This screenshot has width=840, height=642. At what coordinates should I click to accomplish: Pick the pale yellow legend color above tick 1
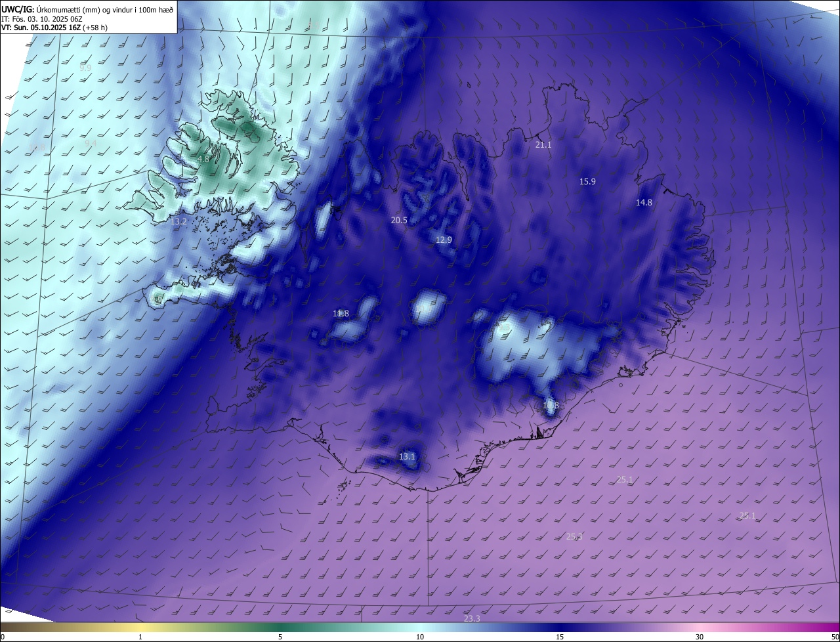pos(140,628)
